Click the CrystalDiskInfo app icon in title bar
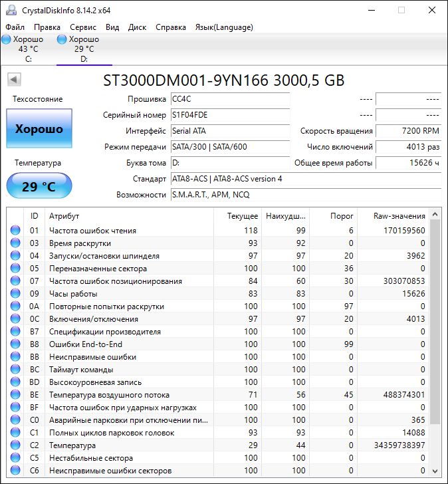Screen dimensions: 448x484 click(x=9, y=10)
